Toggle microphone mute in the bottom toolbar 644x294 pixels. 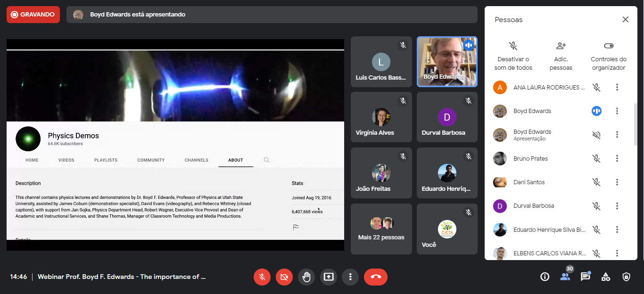(262, 277)
